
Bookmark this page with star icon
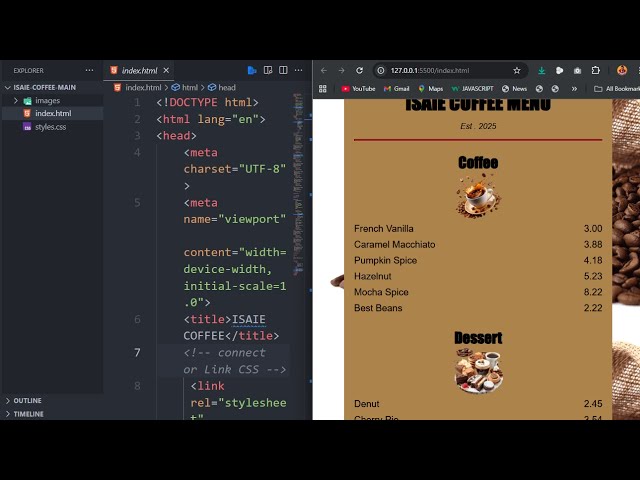tap(517, 70)
